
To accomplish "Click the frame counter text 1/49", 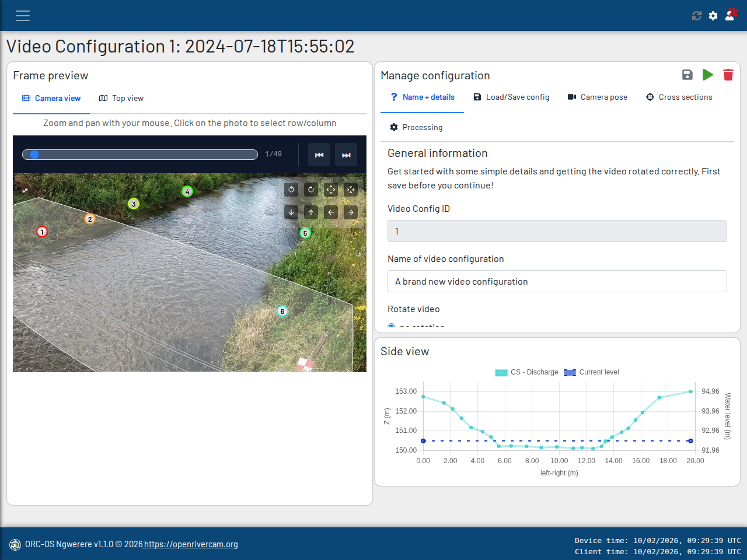I will [273, 154].
